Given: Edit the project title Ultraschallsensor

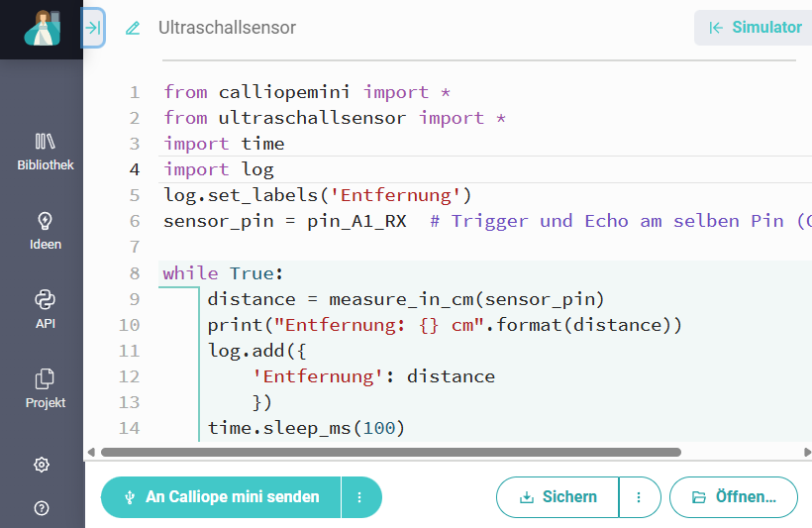Looking at the screenshot, I should pyautogui.click(x=227, y=28).
